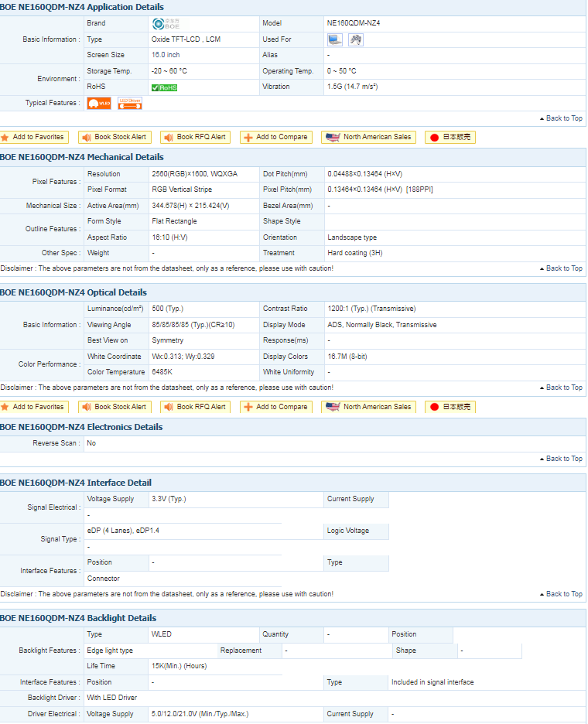Click active area value 344.678(H) × 215.424(V)
Image resolution: width=588 pixels, height=724 pixels.
[190, 206]
